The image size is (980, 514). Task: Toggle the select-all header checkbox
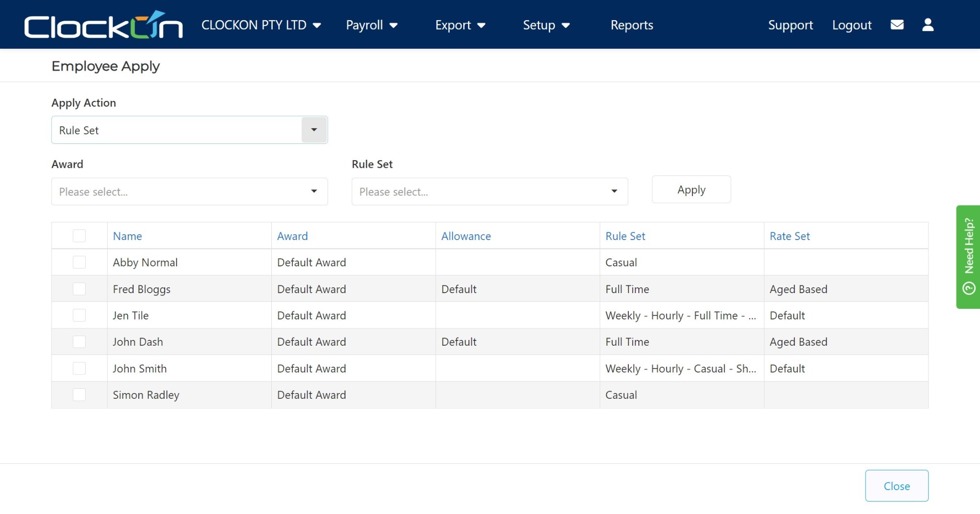pos(79,236)
